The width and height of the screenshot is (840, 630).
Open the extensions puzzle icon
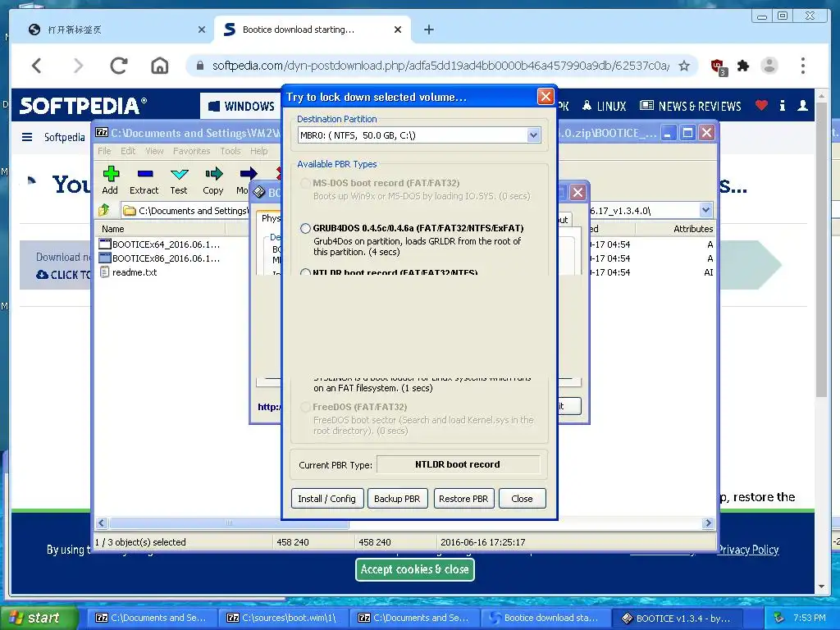click(743, 66)
